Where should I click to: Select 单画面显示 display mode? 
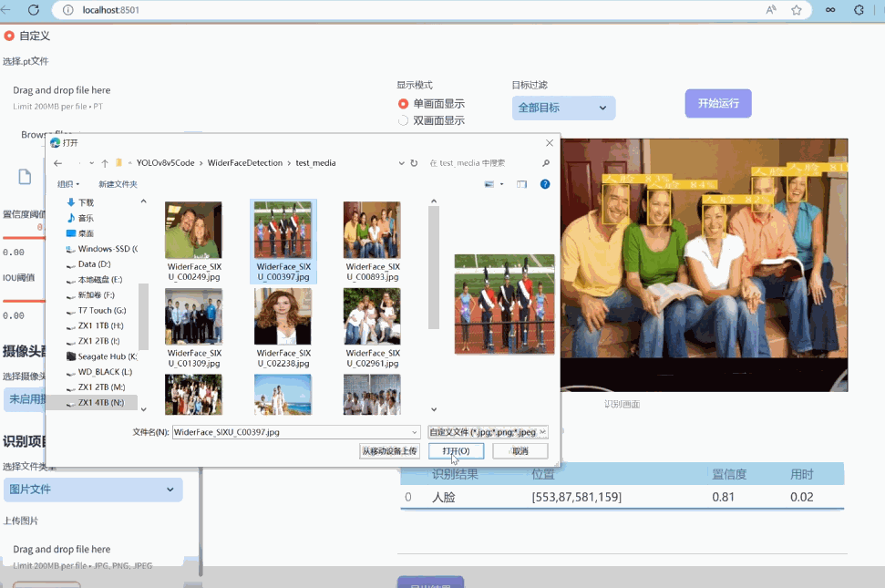(403, 104)
